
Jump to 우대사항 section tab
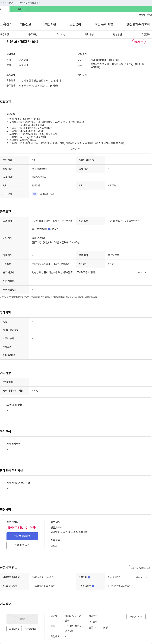tap(61, 35)
